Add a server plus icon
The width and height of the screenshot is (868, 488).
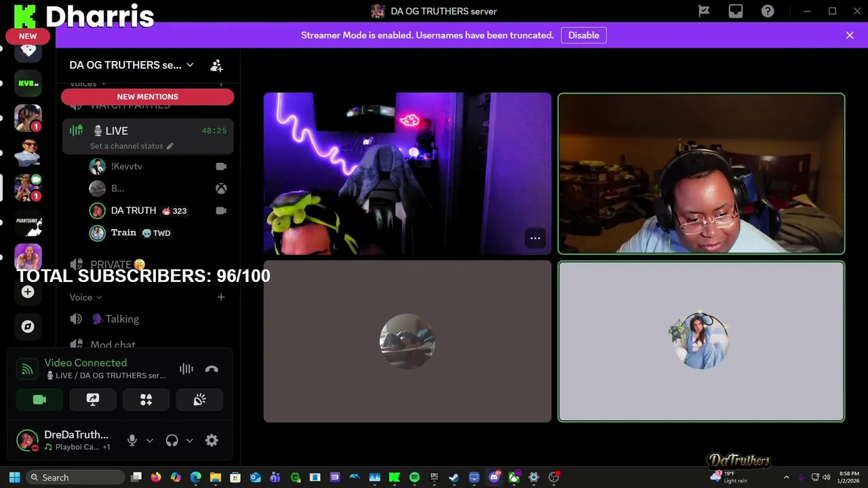(x=28, y=291)
